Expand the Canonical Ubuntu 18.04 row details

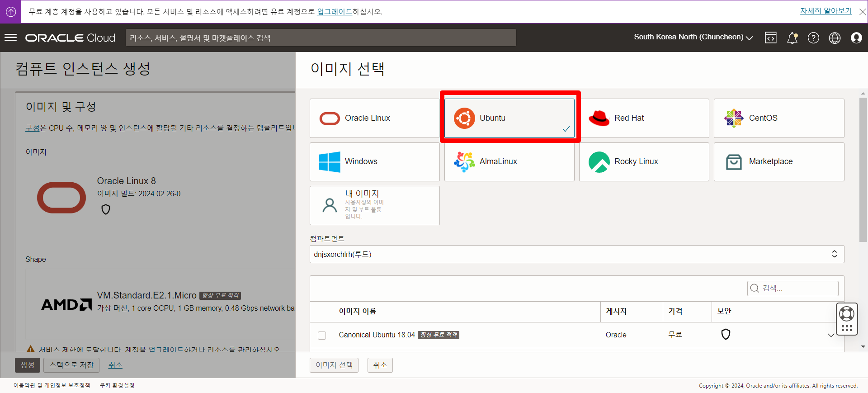[x=830, y=335]
